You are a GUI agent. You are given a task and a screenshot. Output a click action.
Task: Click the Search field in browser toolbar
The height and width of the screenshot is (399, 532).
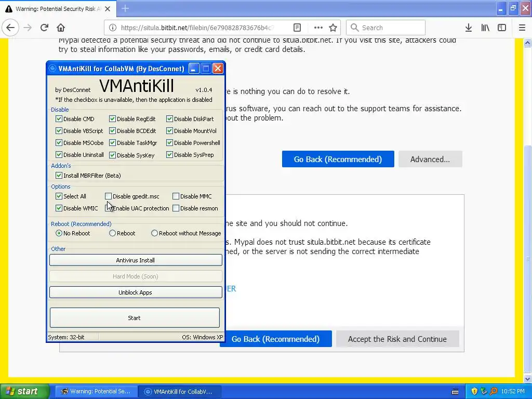(385, 28)
